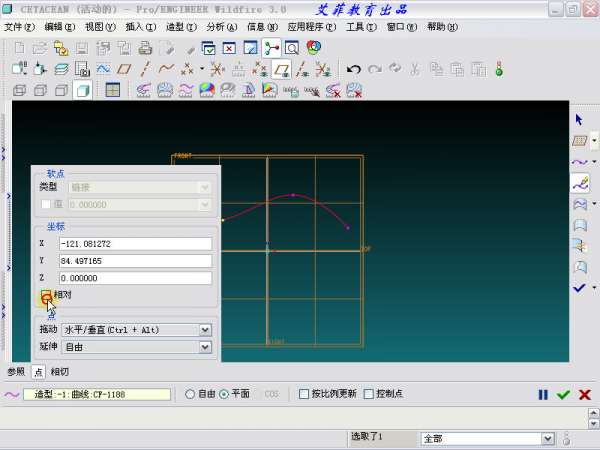The width and height of the screenshot is (600, 450).
Task: Click the layers stack icon
Action: coord(61,69)
